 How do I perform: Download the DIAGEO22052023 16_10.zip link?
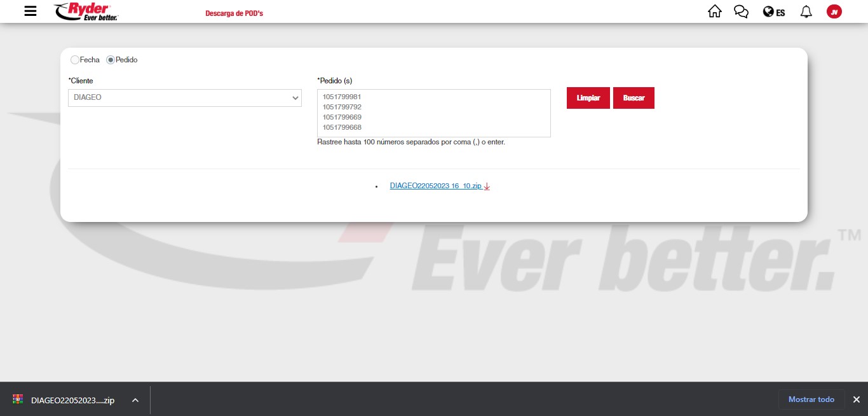tap(435, 186)
